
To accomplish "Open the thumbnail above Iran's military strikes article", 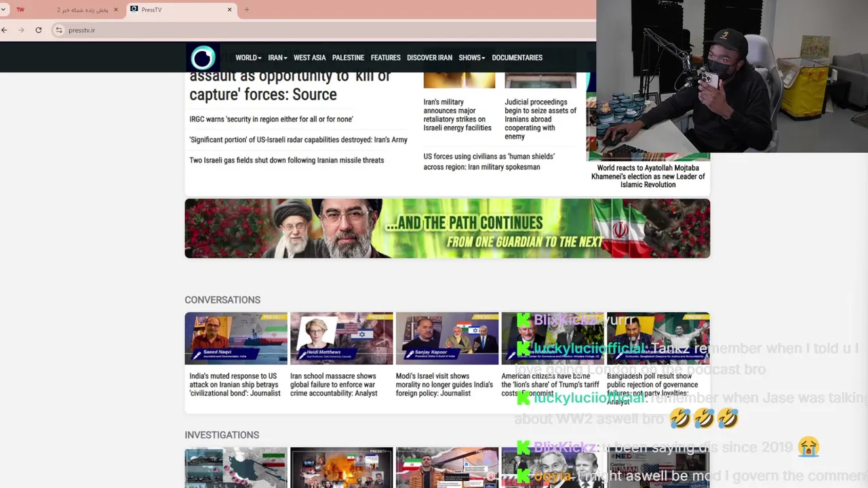I will pos(459,80).
